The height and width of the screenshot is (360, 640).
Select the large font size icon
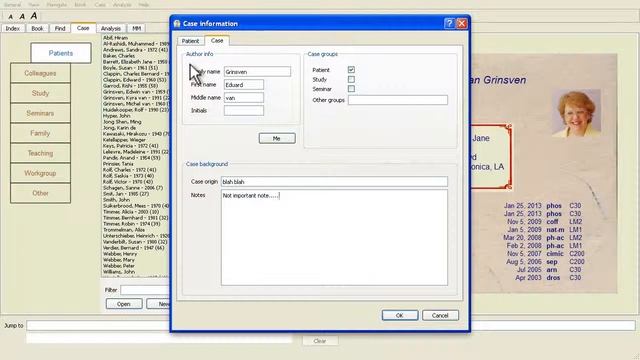[x=34, y=16]
